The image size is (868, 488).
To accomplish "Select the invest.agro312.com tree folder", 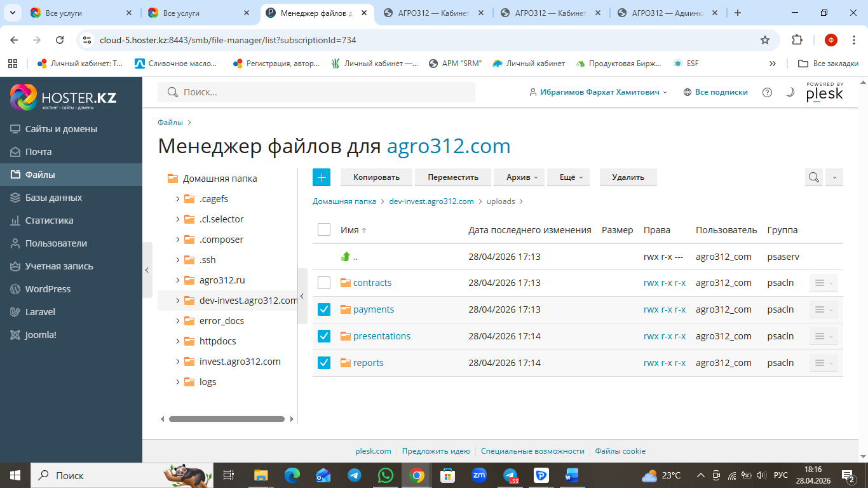I will (x=240, y=362).
